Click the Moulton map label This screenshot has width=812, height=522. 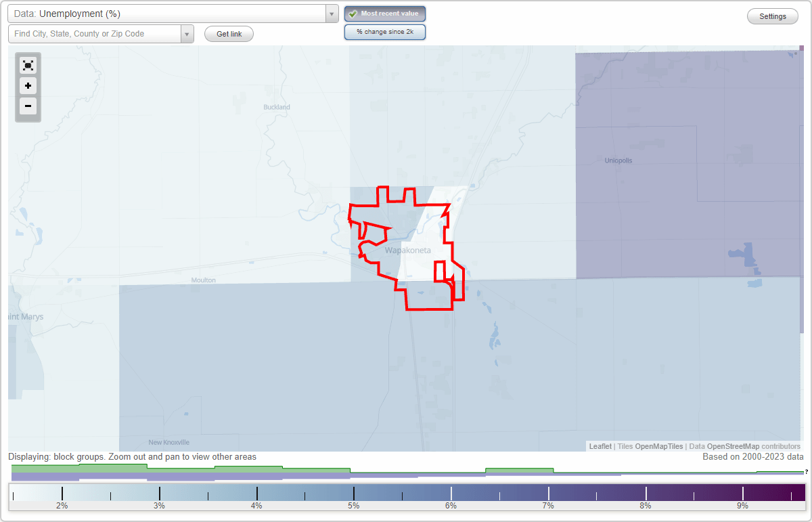point(203,280)
